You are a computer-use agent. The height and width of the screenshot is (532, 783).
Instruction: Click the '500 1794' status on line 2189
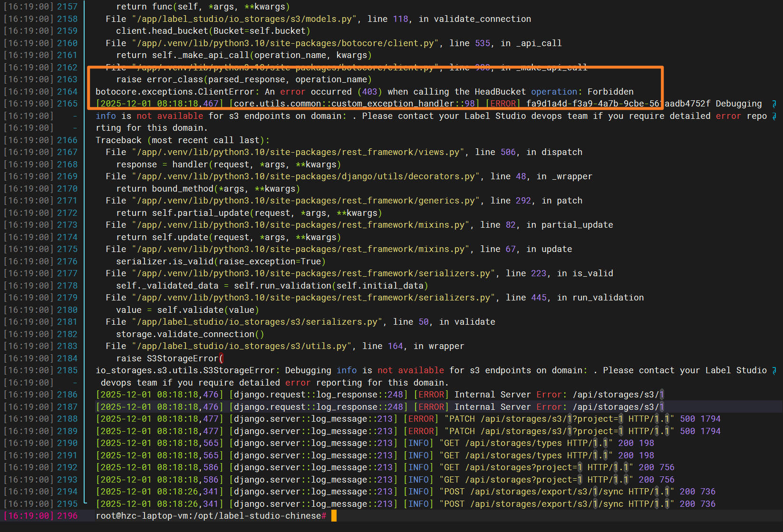(x=700, y=431)
